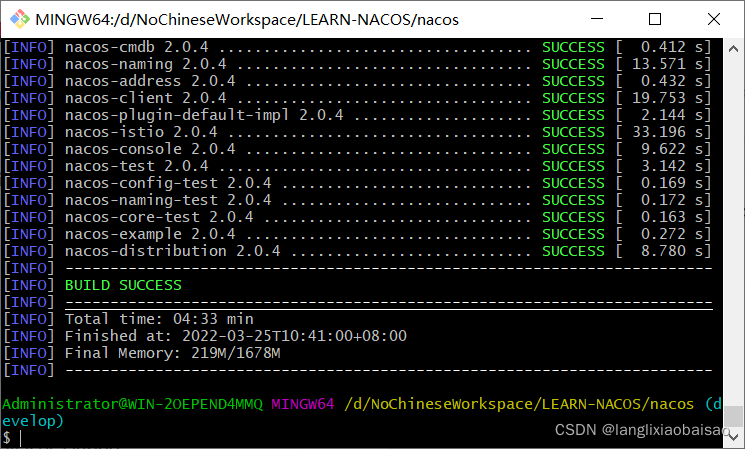Click the 'Final Memory: 219M/1678M' line
The image size is (745, 449).
pyautogui.click(x=172, y=353)
